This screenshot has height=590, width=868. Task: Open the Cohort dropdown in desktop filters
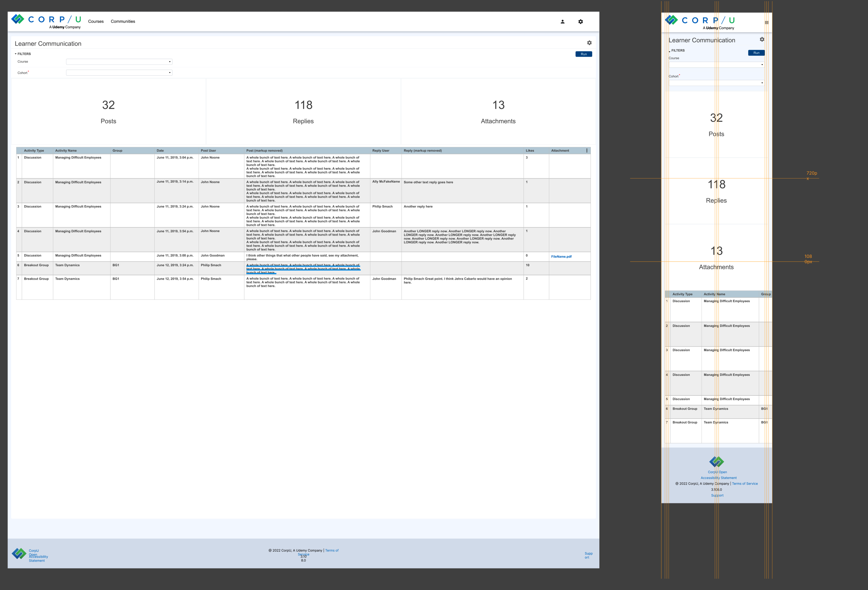(119, 72)
